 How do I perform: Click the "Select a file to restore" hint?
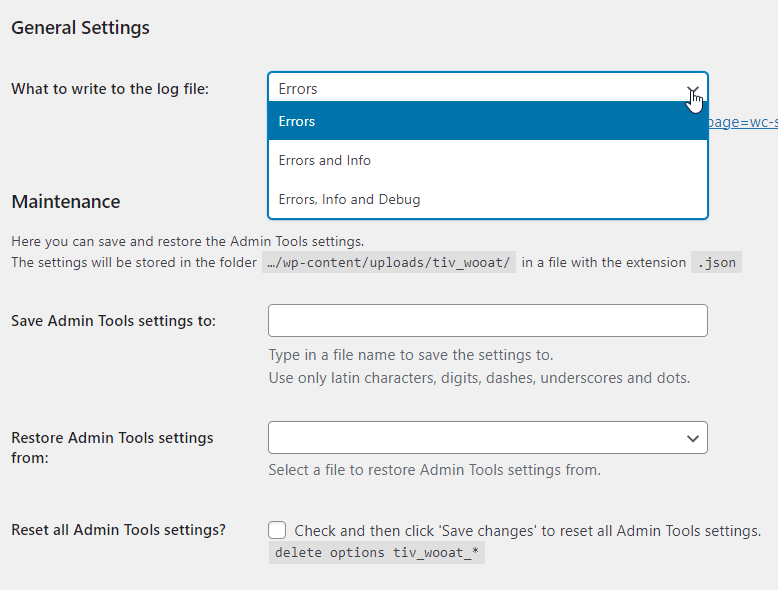(434, 470)
